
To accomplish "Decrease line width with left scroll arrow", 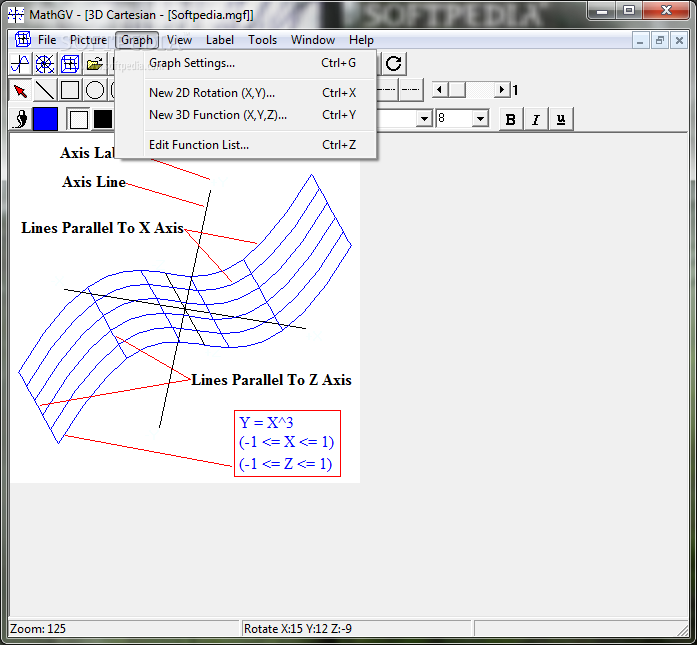I will click(x=440, y=90).
